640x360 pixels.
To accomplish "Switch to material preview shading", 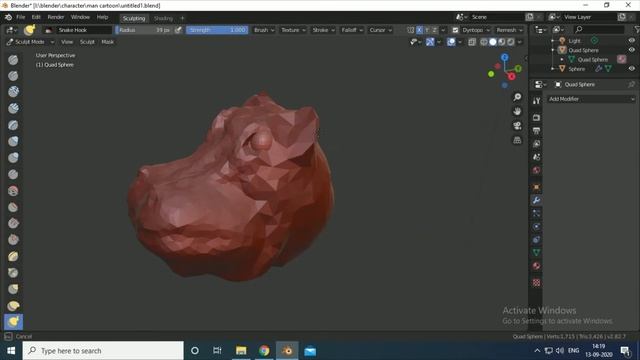I will 502,42.
